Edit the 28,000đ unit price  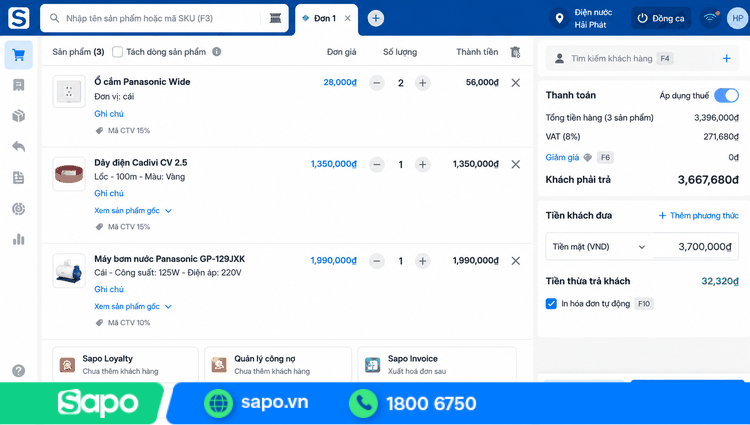(340, 82)
